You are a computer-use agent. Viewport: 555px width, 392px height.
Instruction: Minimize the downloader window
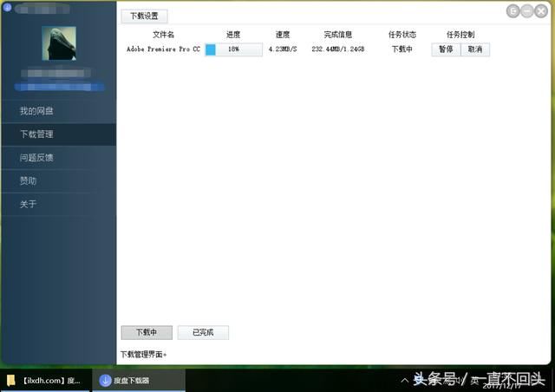(527, 11)
